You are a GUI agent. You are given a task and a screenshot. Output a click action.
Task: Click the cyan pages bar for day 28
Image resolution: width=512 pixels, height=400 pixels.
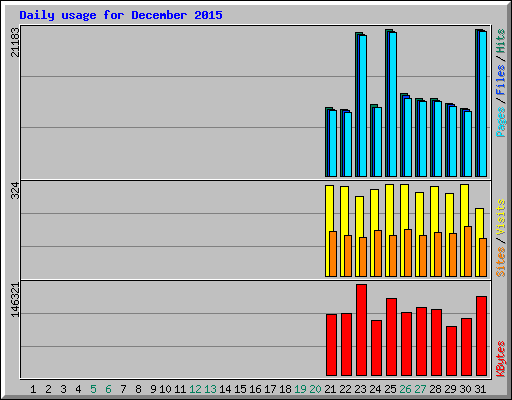pos(438,139)
